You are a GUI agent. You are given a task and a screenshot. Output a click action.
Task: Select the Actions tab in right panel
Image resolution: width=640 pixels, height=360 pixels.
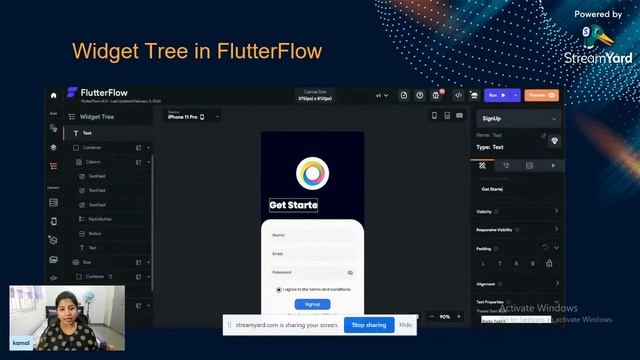506,165
